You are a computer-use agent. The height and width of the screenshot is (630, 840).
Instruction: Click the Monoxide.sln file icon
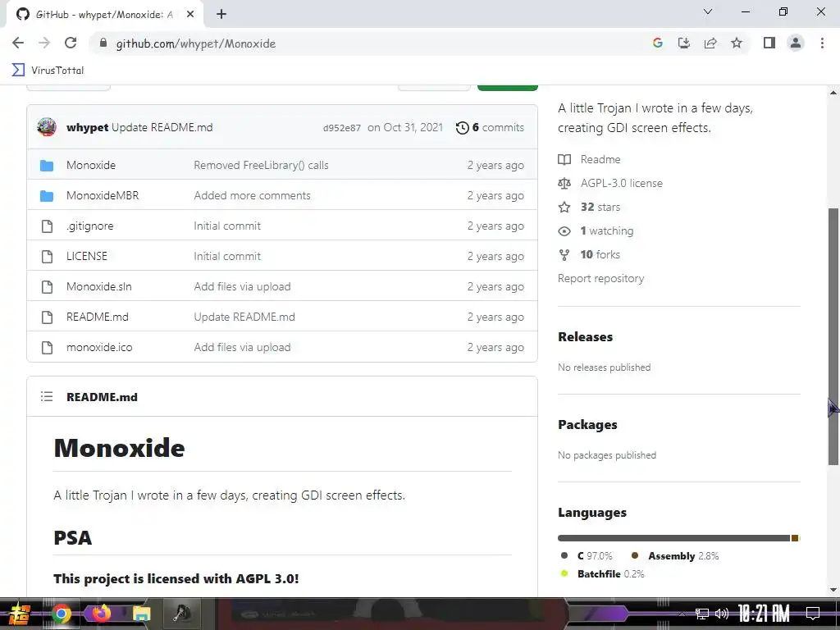click(x=47, y=287)
